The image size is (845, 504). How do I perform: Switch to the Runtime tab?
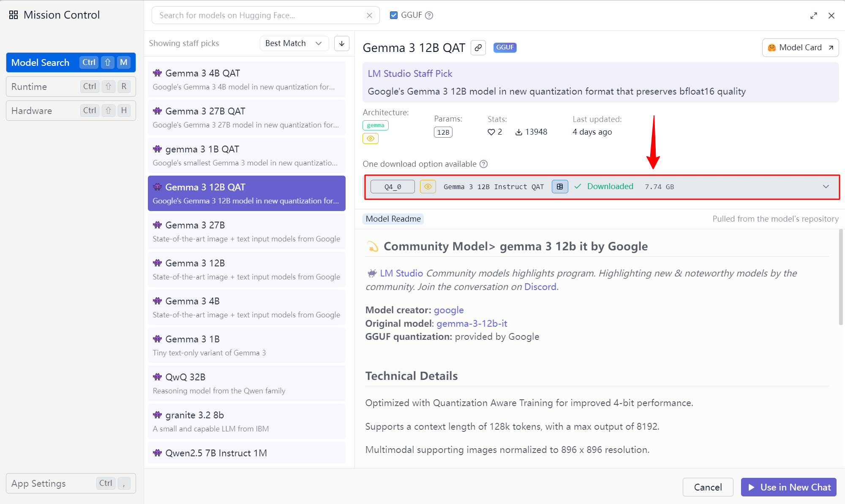pos(71,87)
